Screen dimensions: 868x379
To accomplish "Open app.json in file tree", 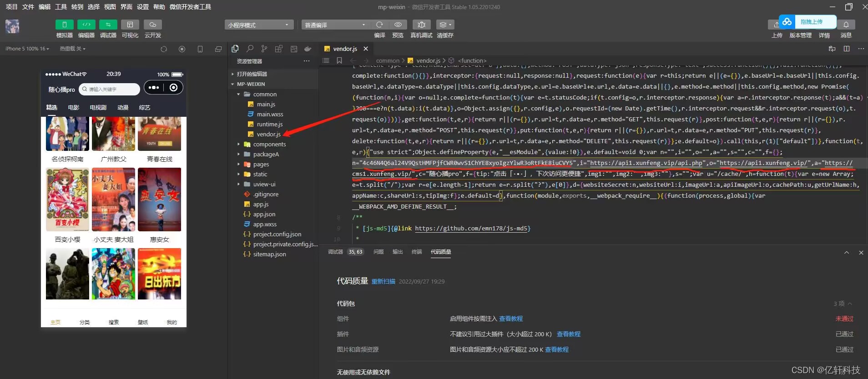I will point(264,214).
